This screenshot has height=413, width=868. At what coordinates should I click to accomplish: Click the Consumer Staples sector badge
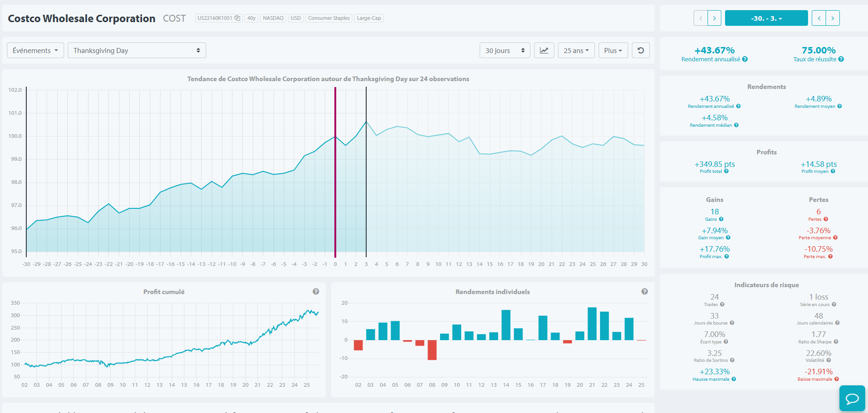329,18
